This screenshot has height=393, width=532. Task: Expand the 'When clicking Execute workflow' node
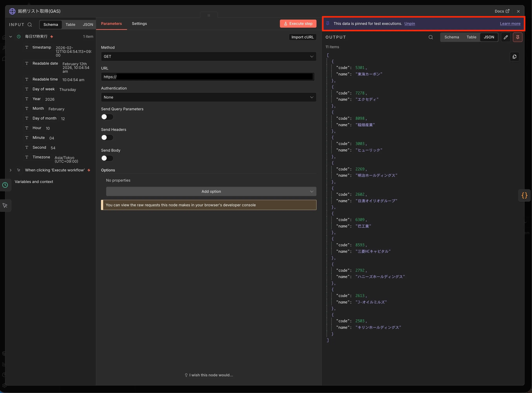(10, 170)
